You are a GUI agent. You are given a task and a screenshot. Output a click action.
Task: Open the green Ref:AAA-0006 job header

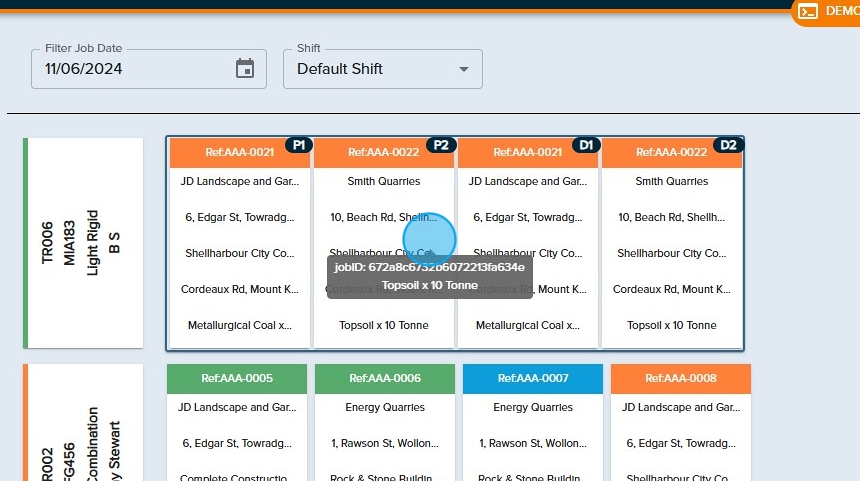(x=384, y=378)
